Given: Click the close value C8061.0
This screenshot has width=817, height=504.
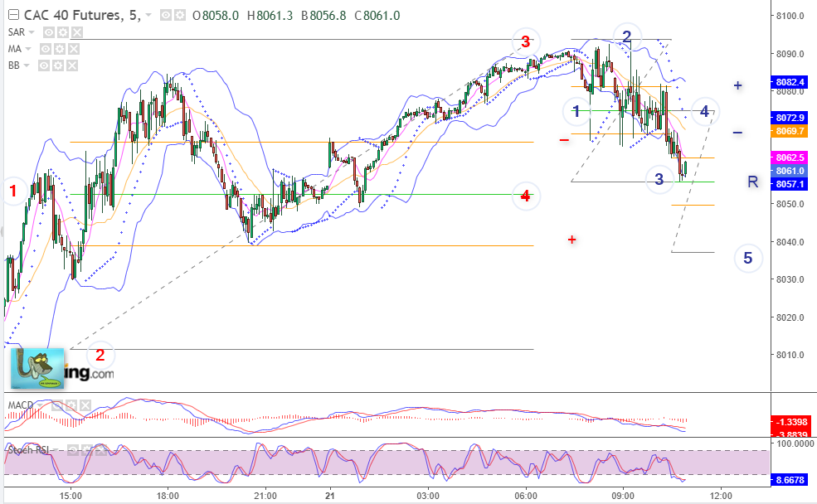Looking at the screenshot, I should (x=377, y=16).
